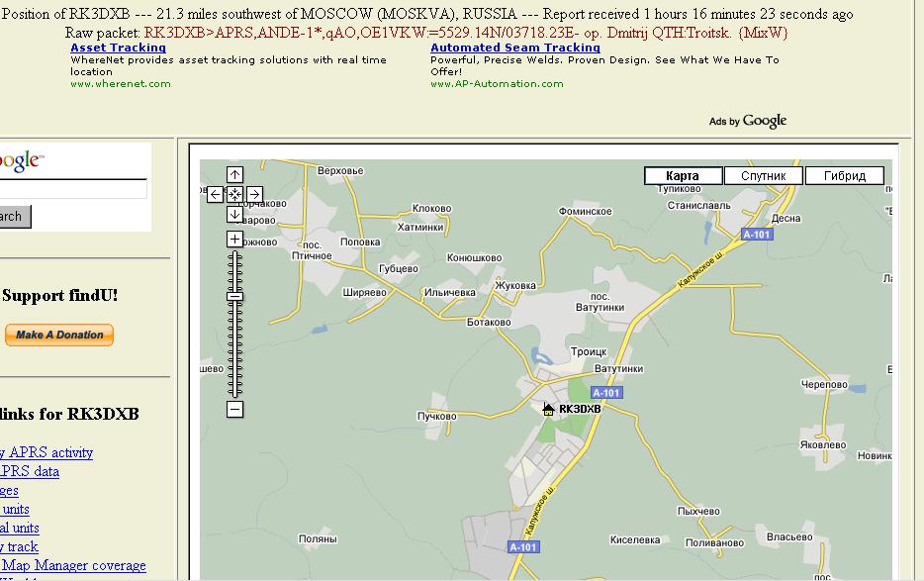Visit www.AP-Automation.com
924x581 pixels.
click(x=497, y=84)
